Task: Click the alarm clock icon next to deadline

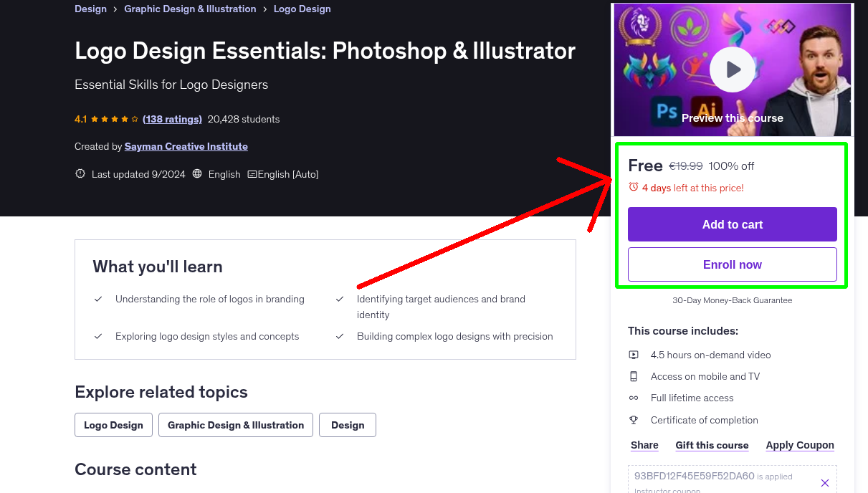Action: click(634, 186)
